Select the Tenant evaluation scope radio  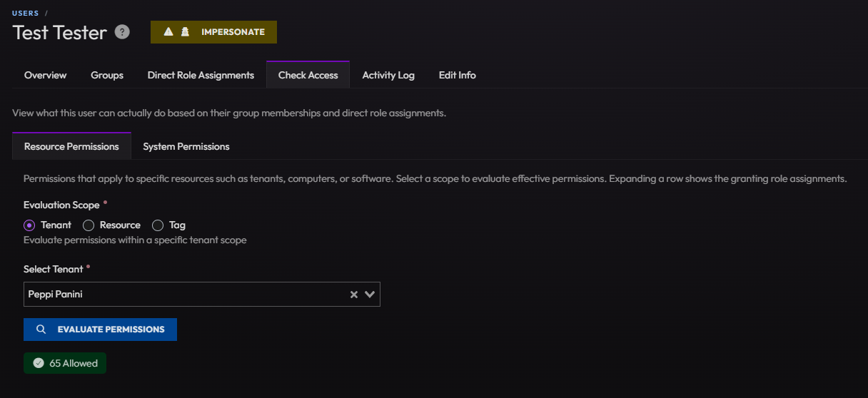(x=29, y=225)
